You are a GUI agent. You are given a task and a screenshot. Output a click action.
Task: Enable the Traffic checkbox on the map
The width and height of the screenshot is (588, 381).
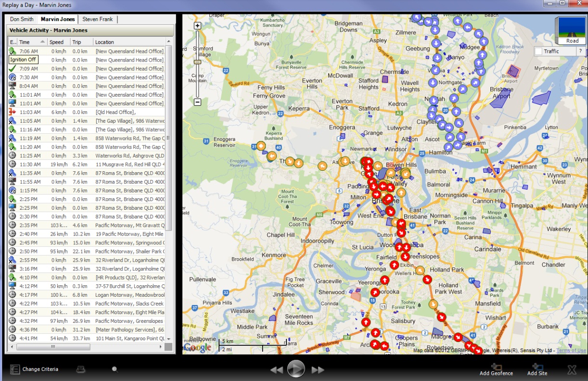[538, 51]
